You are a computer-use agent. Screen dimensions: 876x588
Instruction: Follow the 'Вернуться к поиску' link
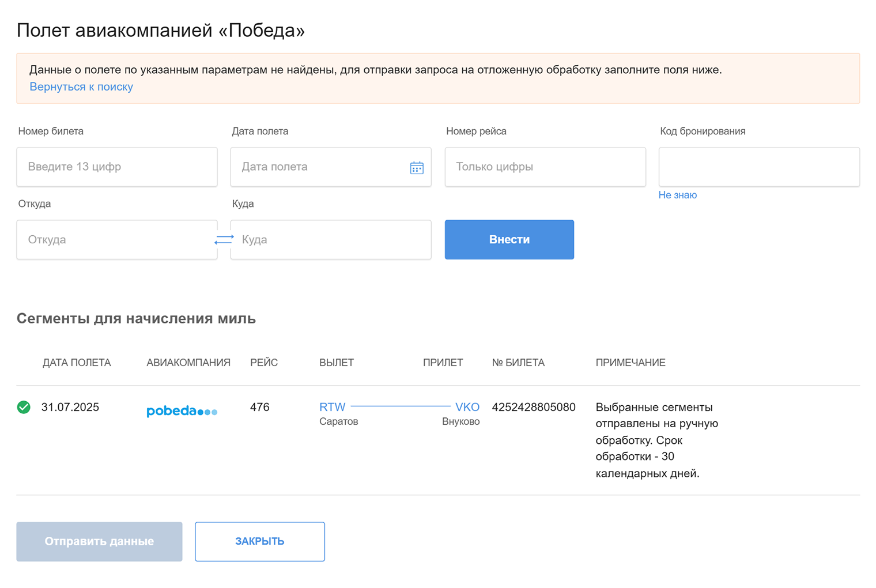click(81, 86)
